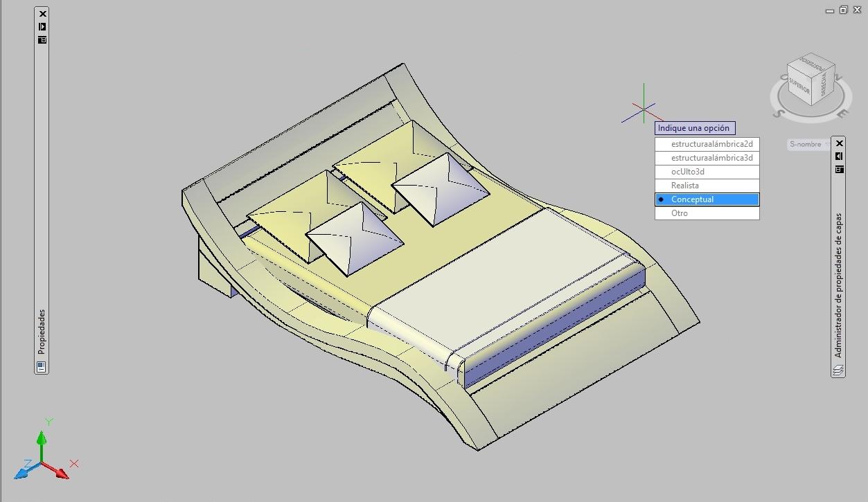This screenshot has width=868, height=502.
Task: Toggle auto-hide on the Propiedades palette
Action: click(x=42, y=26)
